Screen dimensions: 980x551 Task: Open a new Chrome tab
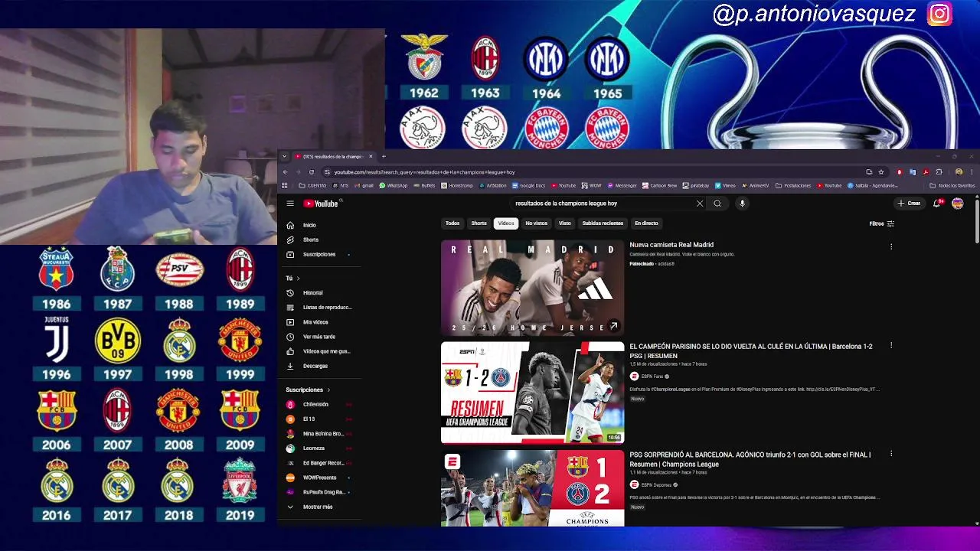pos(384,156)
